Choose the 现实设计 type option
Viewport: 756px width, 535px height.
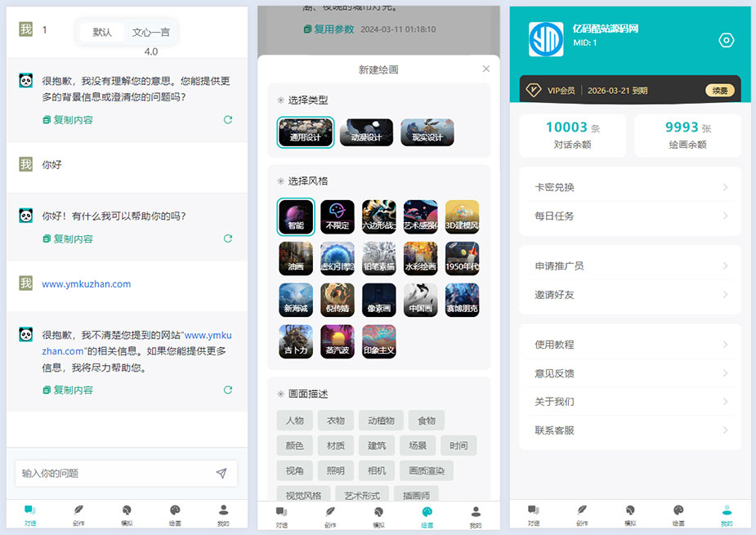click(x=427, y=132)
